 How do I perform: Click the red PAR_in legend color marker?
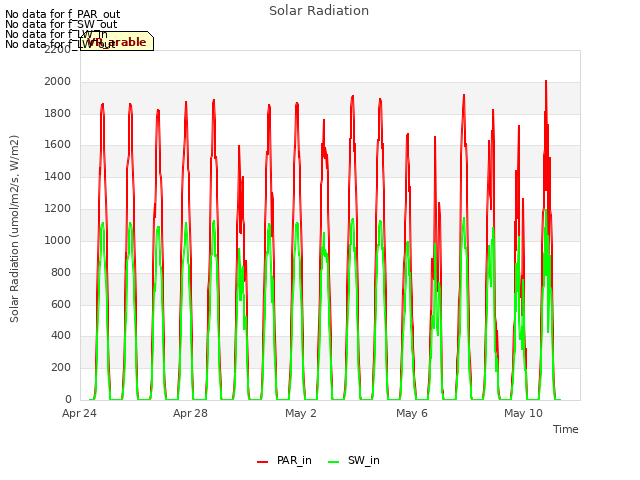(262, 462)
